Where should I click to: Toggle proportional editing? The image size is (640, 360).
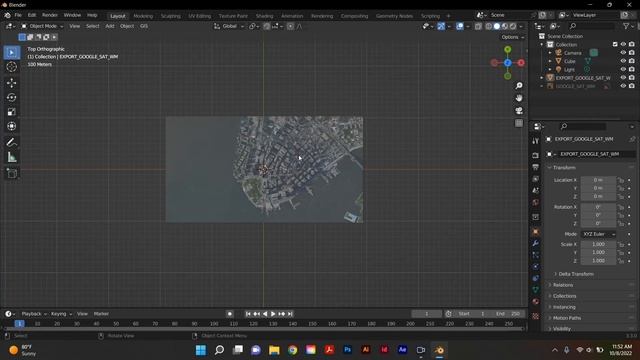click(290, 26)
